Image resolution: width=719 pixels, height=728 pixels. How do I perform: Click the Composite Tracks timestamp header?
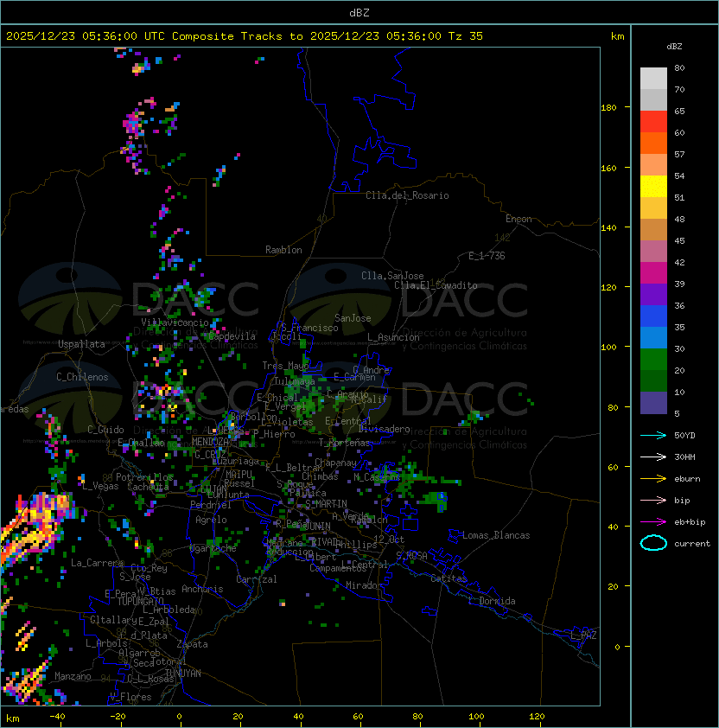click(x=245, y=36)
